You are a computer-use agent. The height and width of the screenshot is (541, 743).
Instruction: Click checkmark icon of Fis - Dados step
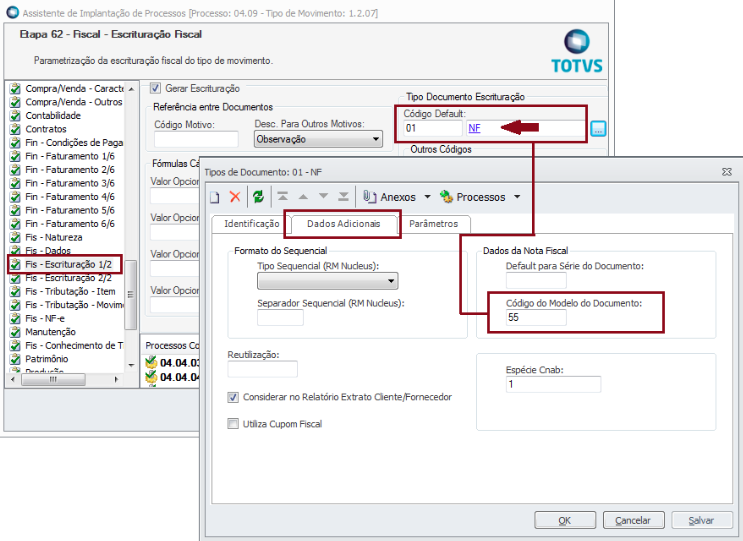coord(16,251)
